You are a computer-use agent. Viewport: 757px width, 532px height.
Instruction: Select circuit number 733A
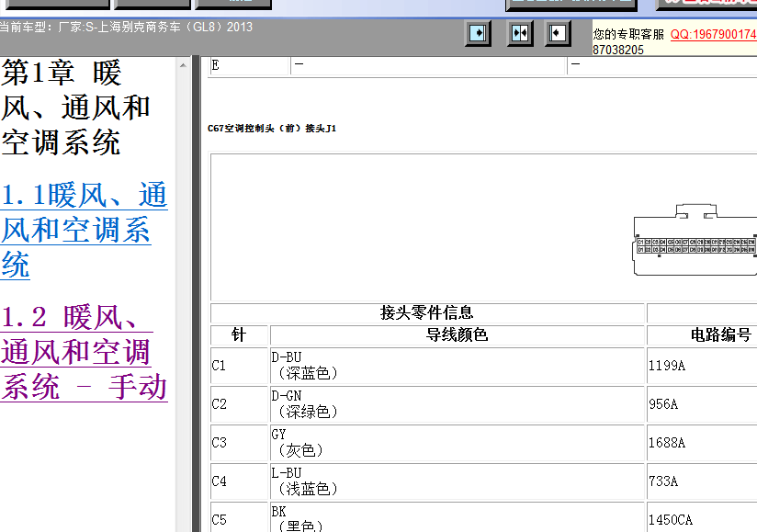[663, 481]
